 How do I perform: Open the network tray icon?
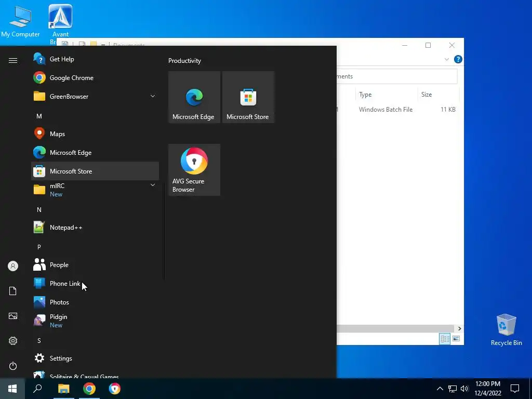click(453, 389)
